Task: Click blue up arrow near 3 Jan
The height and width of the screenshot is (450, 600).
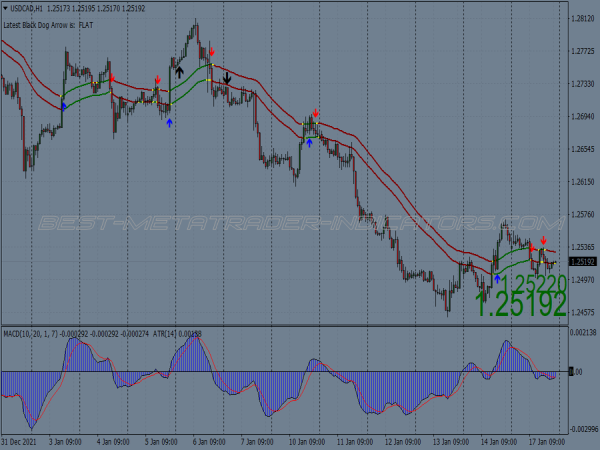Action: [64, 106]
